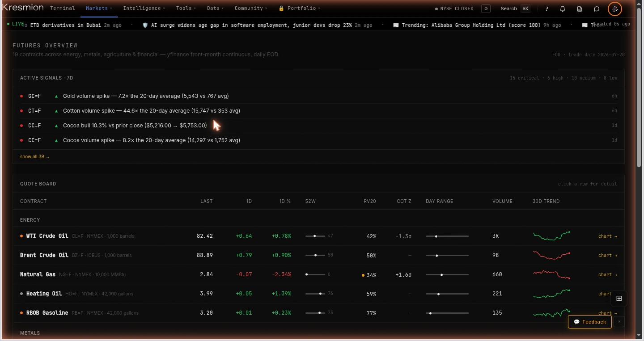This screenshot has width=644, height=341.
Task: Click the Natural Gas 30D trend sparkline
Action: pyautogui.click(x=552, y=274)
